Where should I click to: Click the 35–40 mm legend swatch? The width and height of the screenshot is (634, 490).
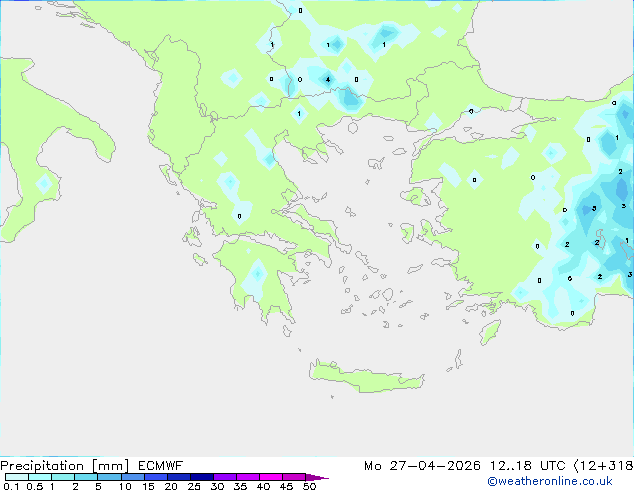(248, 477)
